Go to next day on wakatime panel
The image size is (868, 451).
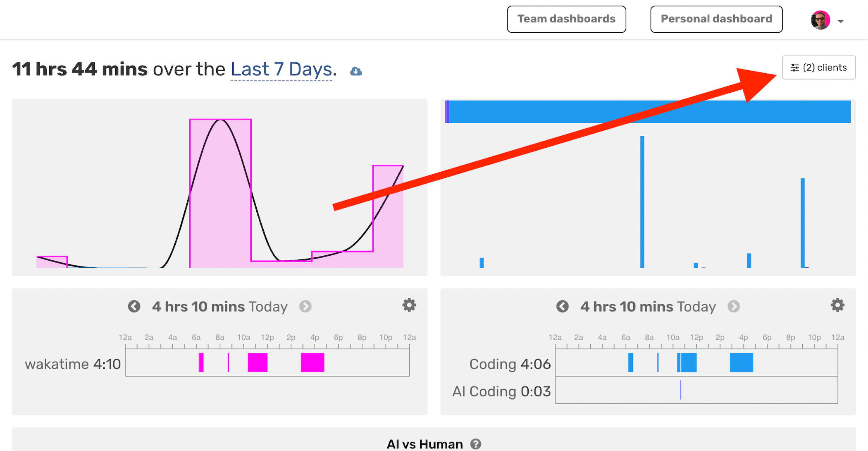click(x=305, y=307)
